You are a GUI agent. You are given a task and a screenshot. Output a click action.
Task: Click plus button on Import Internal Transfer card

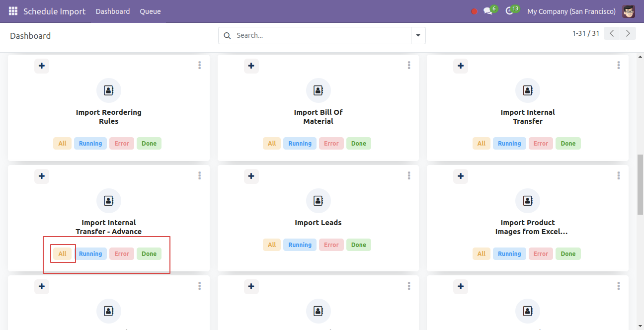click(x=461, y=66)
